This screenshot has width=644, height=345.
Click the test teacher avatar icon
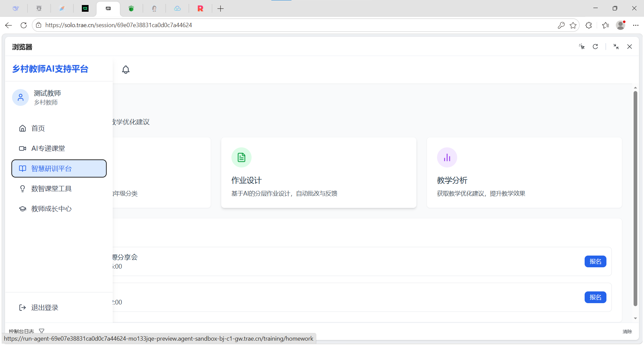(x=20, y=97)
